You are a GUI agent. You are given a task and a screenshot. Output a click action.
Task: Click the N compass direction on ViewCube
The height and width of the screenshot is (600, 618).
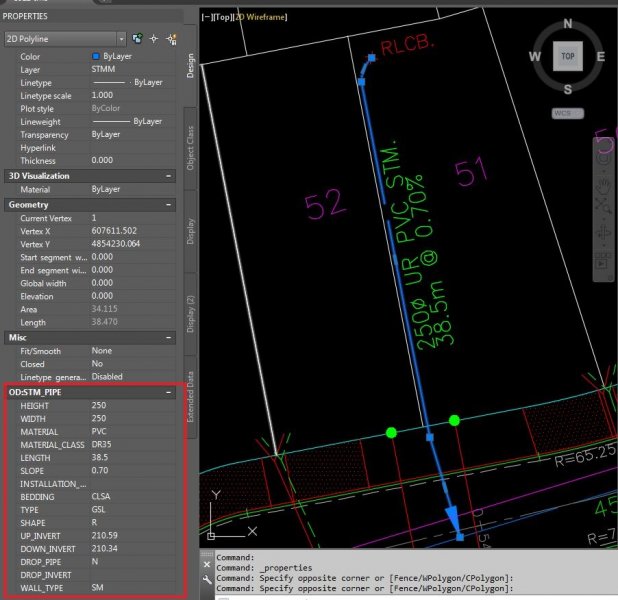(567, 21)
